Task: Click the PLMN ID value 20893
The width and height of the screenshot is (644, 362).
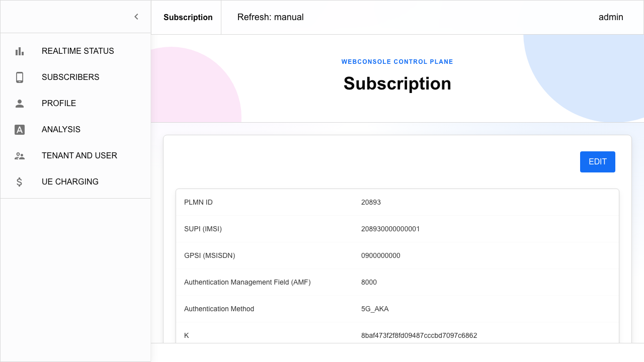Action: (371, 202)
